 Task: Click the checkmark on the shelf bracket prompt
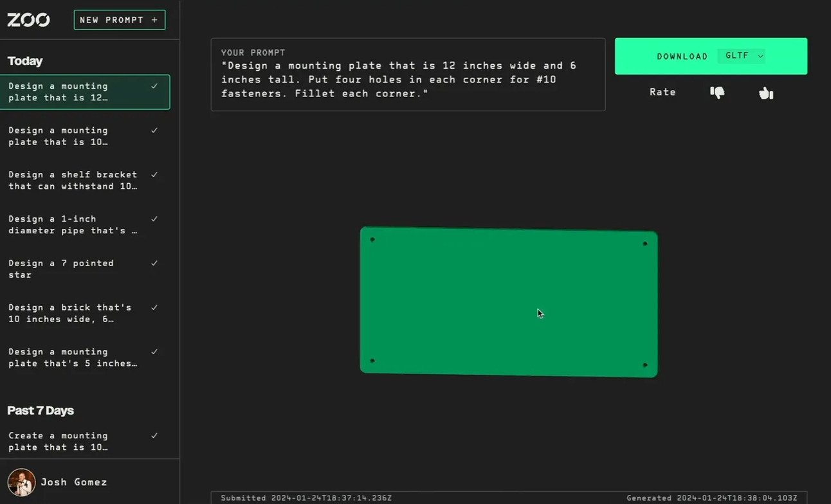tap(154, 174)
